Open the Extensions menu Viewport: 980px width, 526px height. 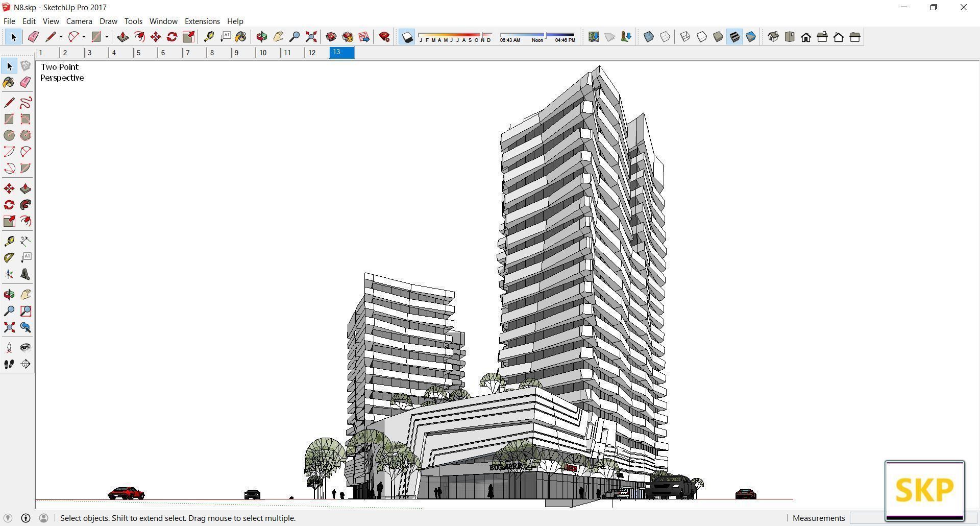202,21
